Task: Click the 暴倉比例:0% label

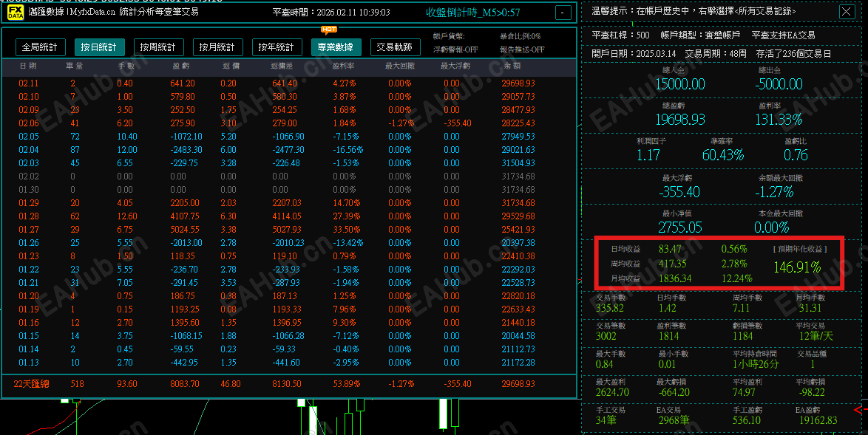Action: point(521,36)
